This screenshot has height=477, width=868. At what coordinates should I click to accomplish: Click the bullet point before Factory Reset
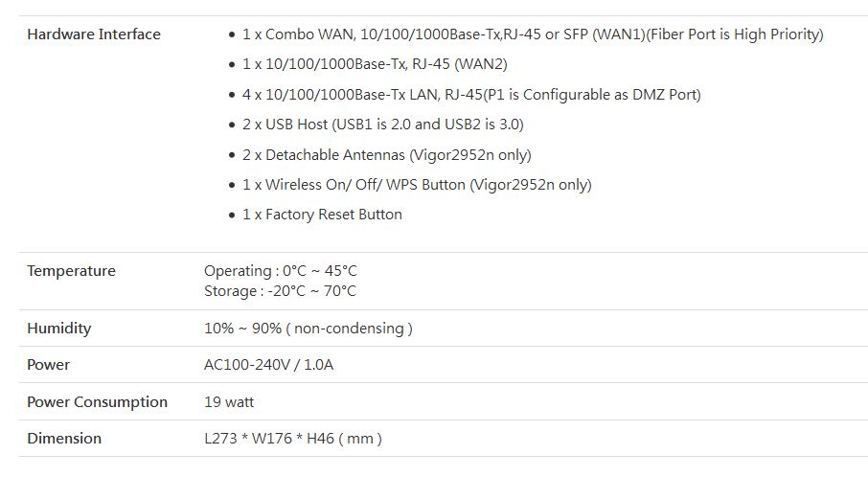(233, 216)
